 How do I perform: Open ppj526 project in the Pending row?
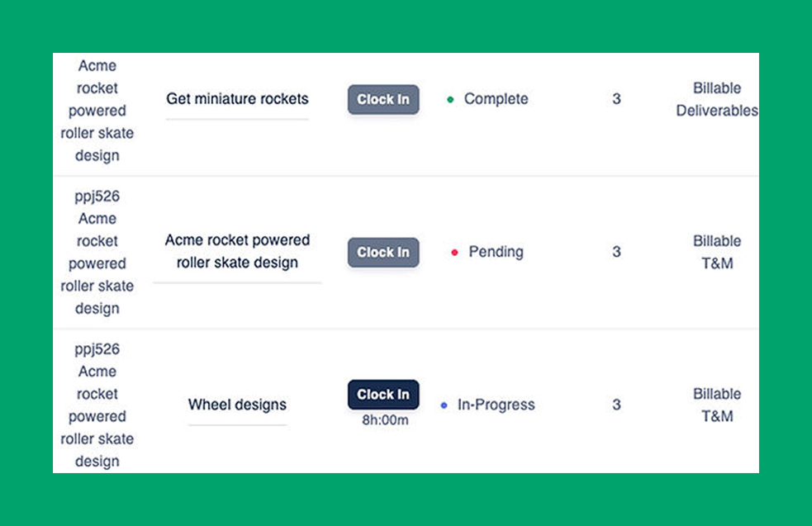click(97, 252)
